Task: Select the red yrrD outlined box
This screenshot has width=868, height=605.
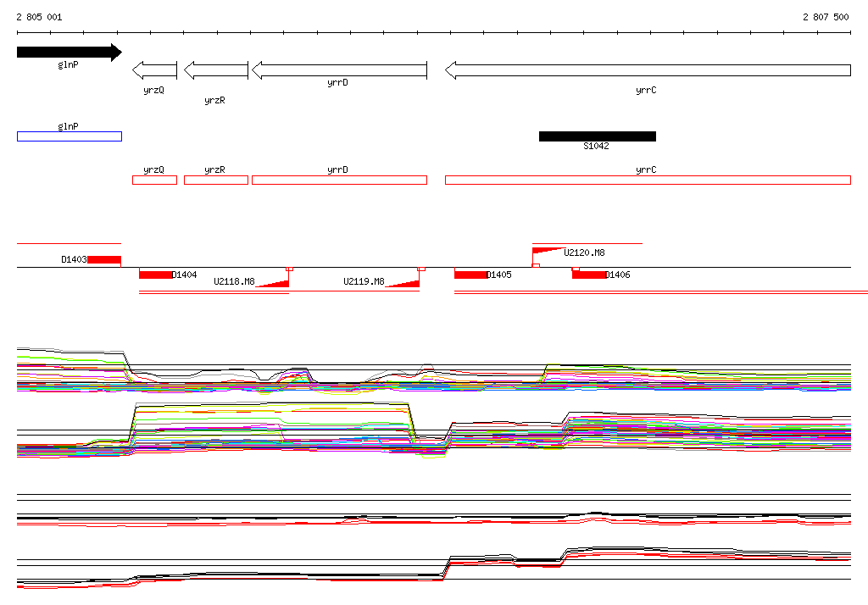Action: 339,180
